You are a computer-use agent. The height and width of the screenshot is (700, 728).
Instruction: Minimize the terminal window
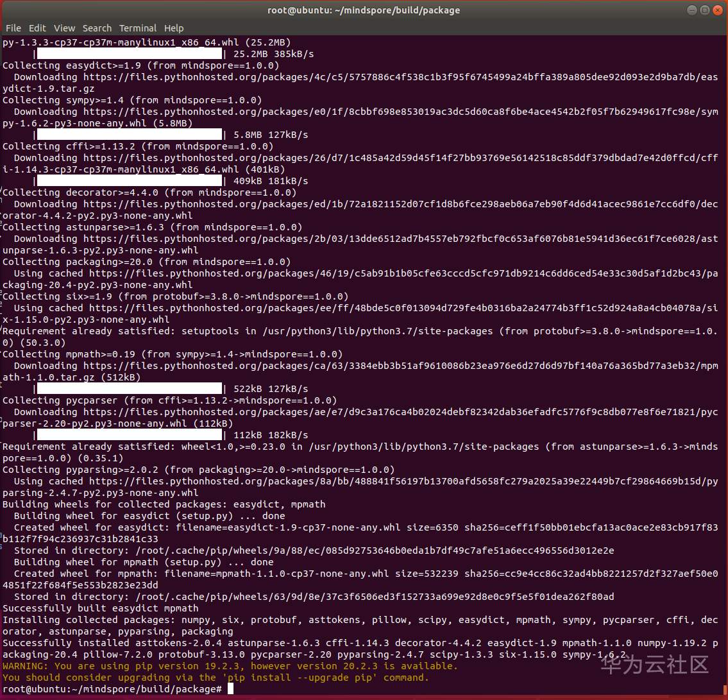[x=691, y=10]
